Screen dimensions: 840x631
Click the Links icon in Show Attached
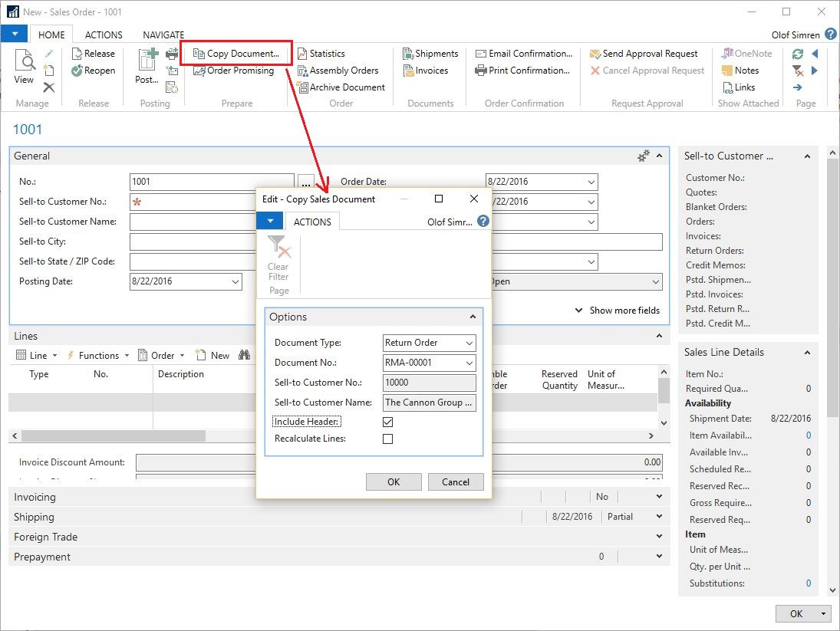[x=729, y=86]
